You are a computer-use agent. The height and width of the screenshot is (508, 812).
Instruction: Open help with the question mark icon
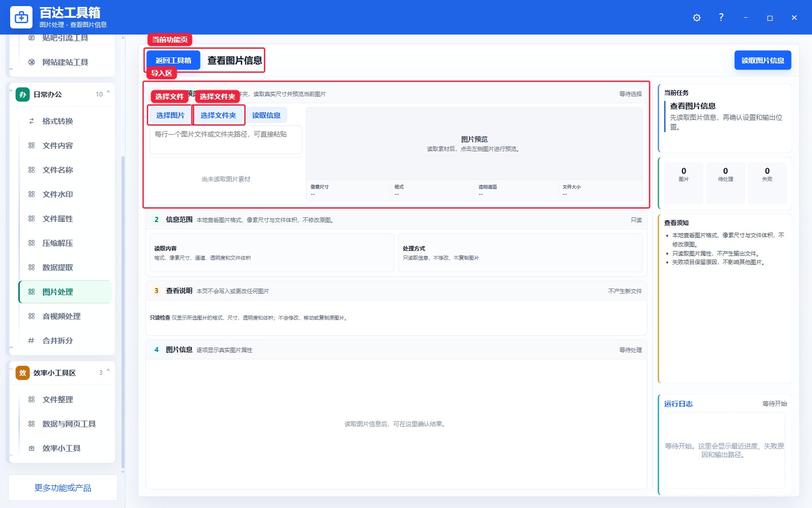click(721, 17)
